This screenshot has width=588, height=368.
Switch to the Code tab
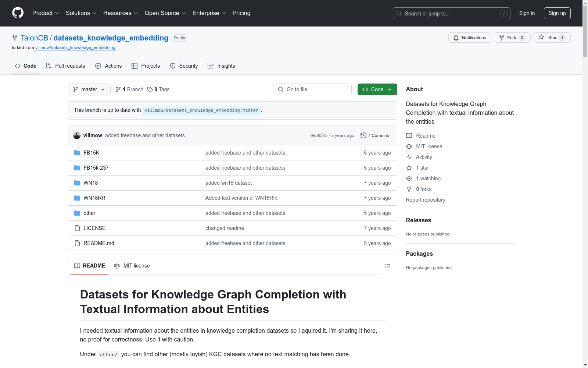(x=25, y=66)
